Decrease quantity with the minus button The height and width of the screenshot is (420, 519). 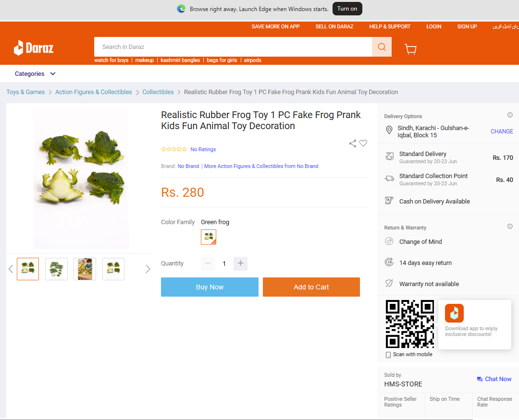pos(208,263)
